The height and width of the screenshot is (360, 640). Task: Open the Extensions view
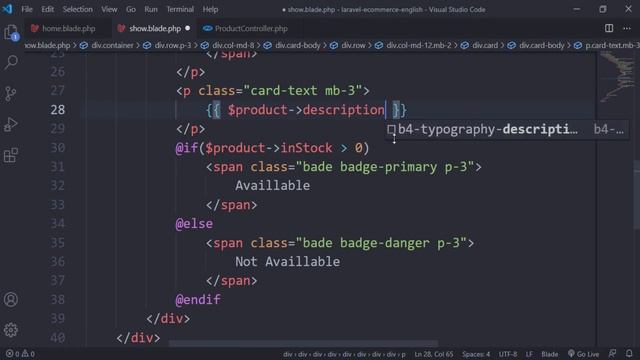point(11,155)
